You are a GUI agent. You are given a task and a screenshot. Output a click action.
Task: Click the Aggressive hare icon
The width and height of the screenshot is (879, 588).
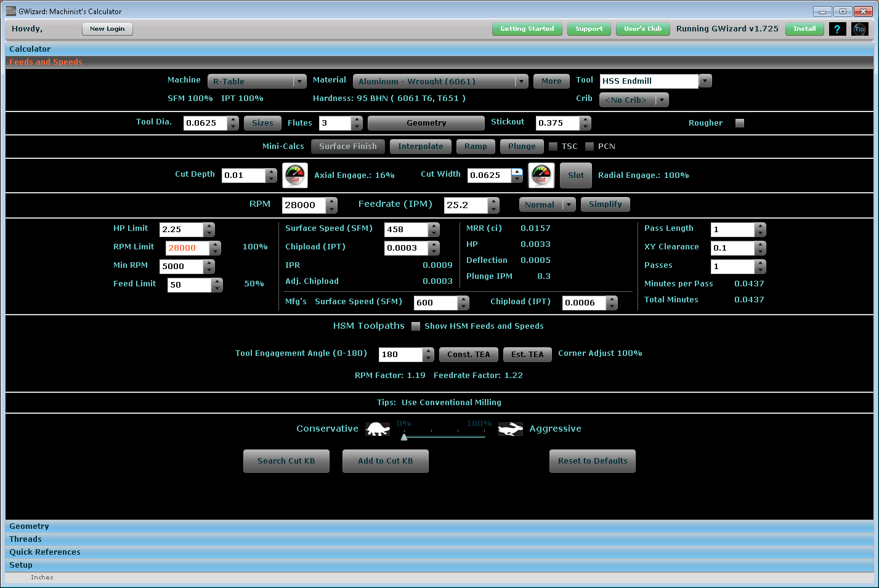(x=510, y=429)
